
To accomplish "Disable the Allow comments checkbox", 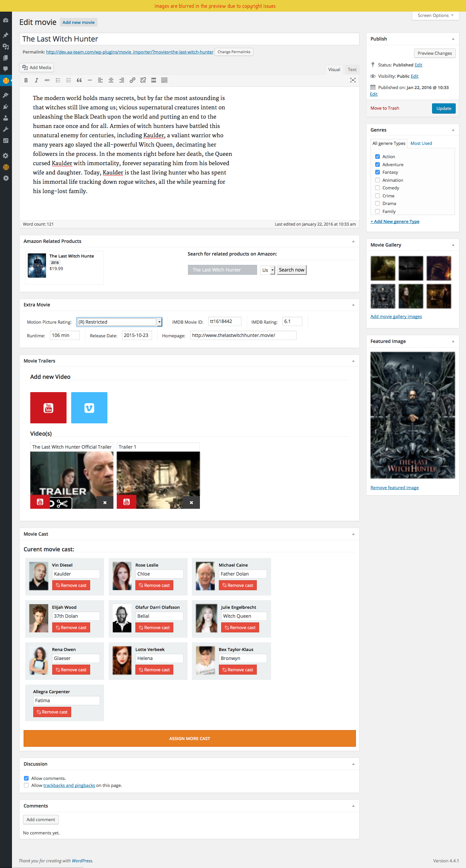I will [26, 778].
